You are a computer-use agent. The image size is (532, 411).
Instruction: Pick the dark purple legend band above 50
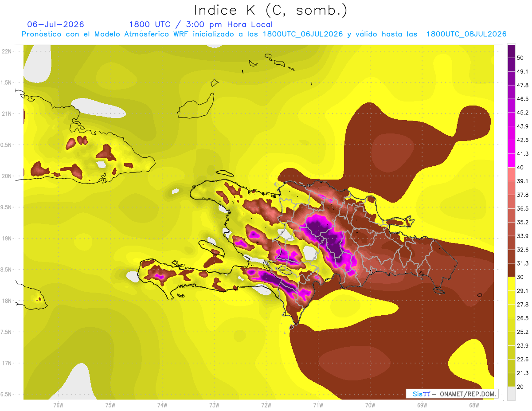[x=511, y=51]
